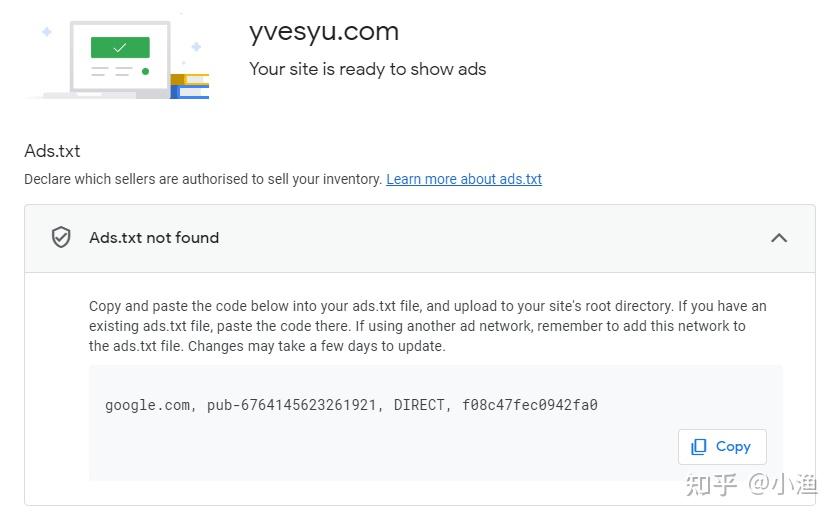839x518 pixels.
Task: Click the laptop screen illustration
Action: 120,58
